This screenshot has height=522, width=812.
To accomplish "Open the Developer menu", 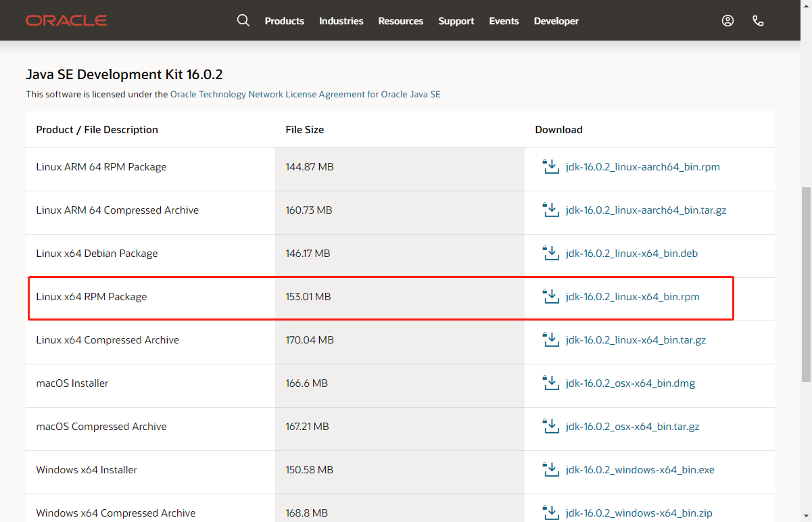I will pyautogui.click(x=556, y=21).
